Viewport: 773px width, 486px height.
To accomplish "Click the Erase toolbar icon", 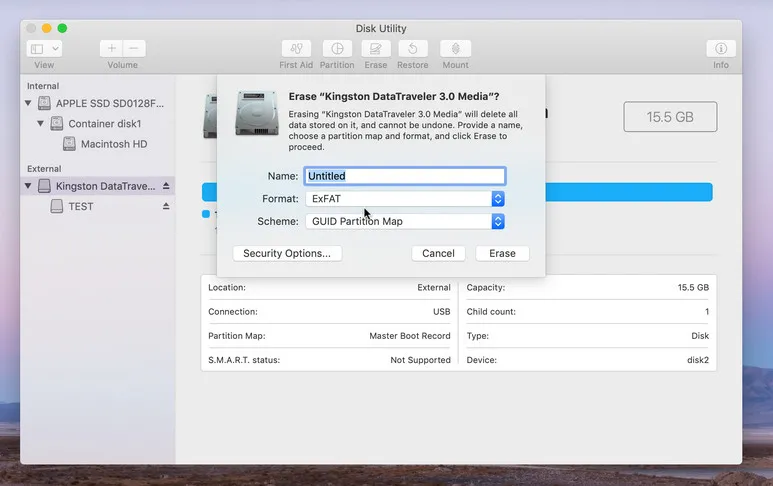I will click(x=376, y=48).
